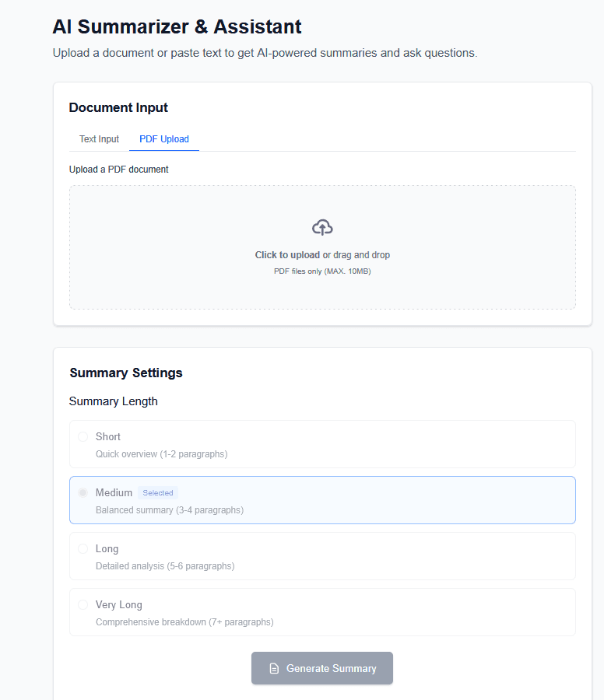Select the Medium summary radio button

click(83, 493)
